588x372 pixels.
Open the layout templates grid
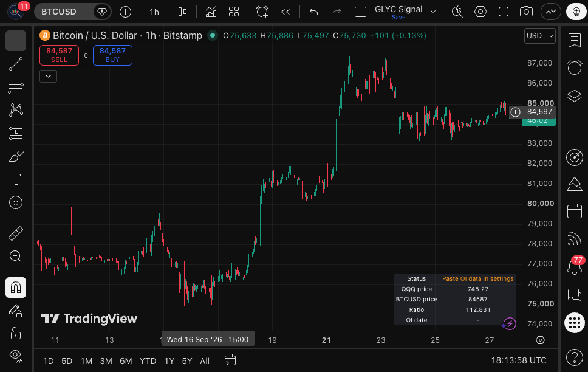(234, 12)
